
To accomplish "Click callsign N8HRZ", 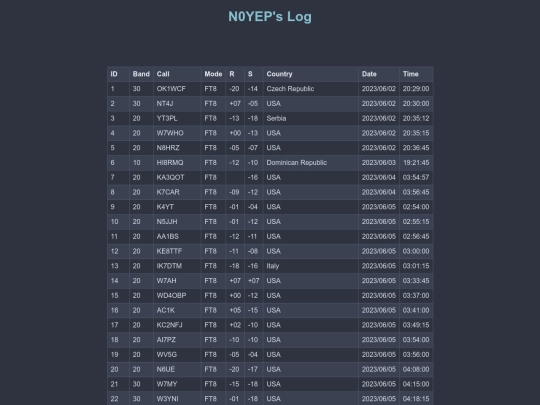I will pos(168,148).
